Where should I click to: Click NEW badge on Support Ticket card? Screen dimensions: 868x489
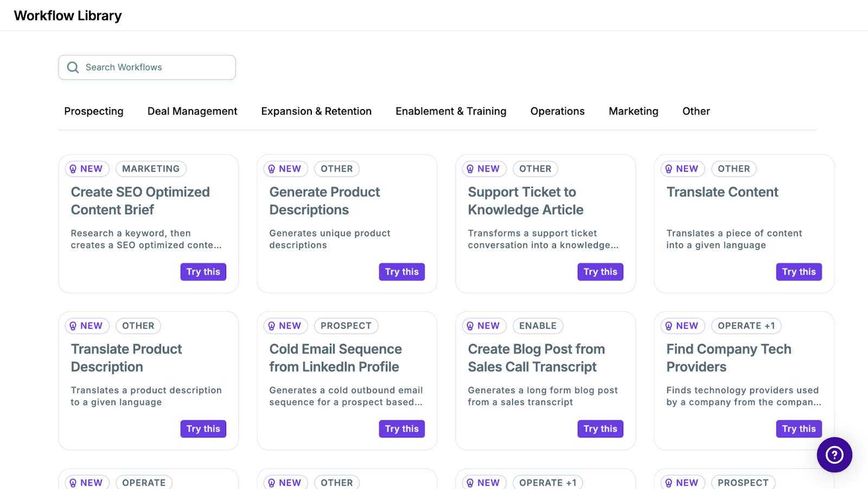[x=484, y=169]
